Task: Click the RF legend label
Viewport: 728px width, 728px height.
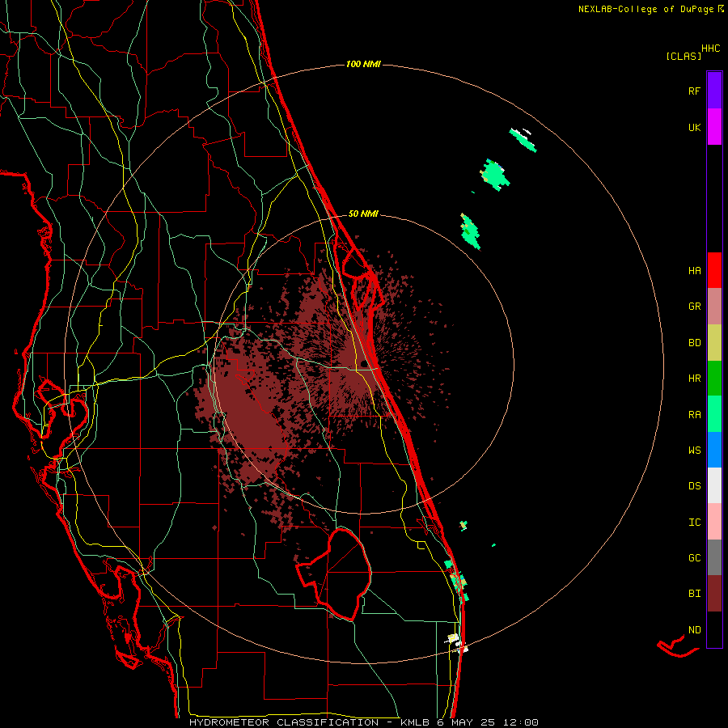Action: pos(695,91)
